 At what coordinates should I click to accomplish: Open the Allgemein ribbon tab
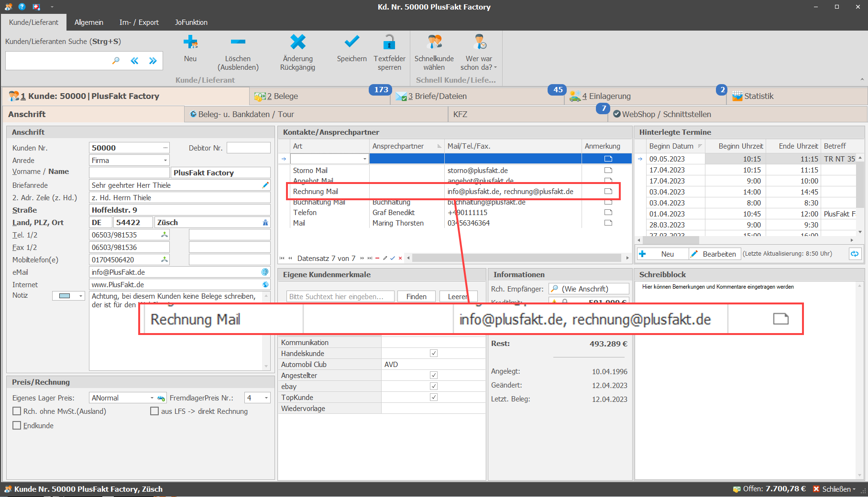click(x=89, y=22)
